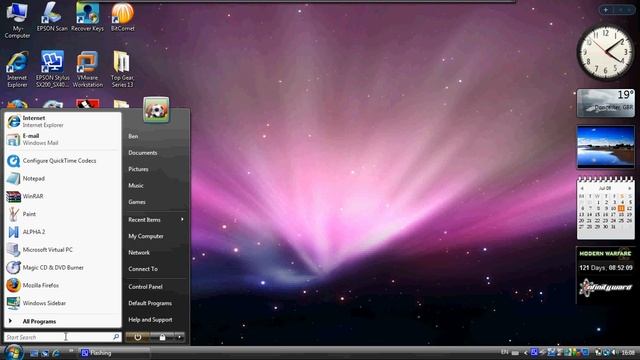
Task: Open the Recover Keys desktop shortcut
Action: point(87,17)
